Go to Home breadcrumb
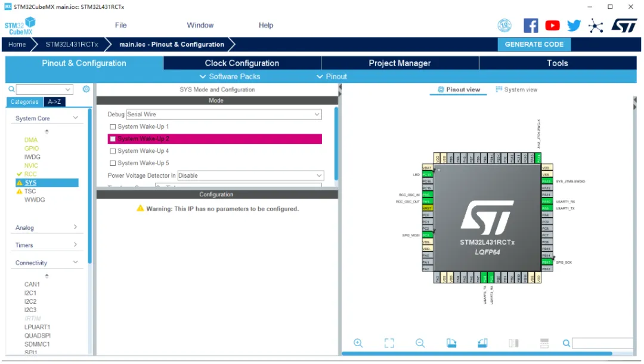644x364 pixels. [x=17, y=44]
